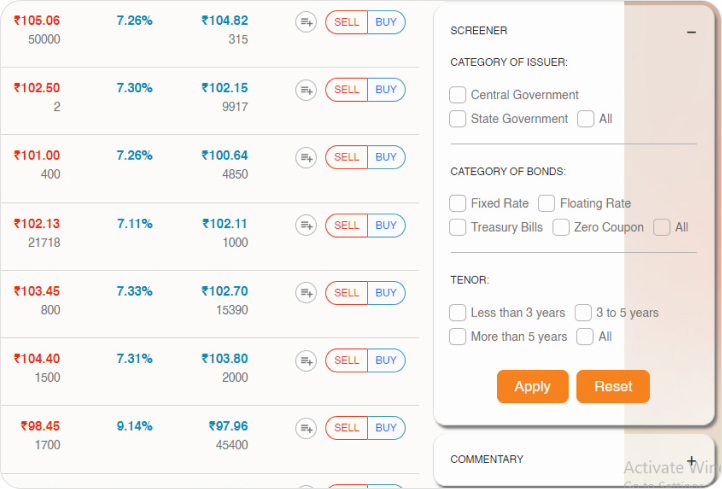Click add-to-watchlist icon in ₹102.50 row
The height and width of the screenshot is (489, 722).
306,90
